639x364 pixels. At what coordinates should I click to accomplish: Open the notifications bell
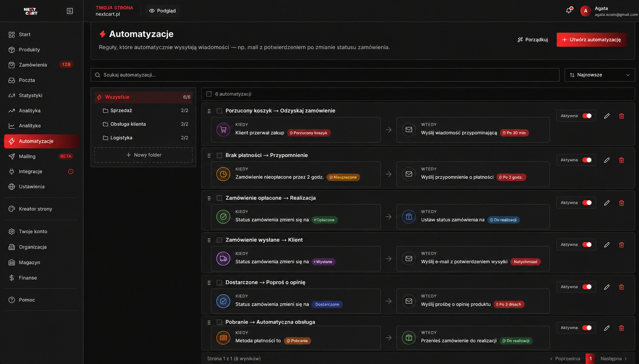tap(569, 11)
